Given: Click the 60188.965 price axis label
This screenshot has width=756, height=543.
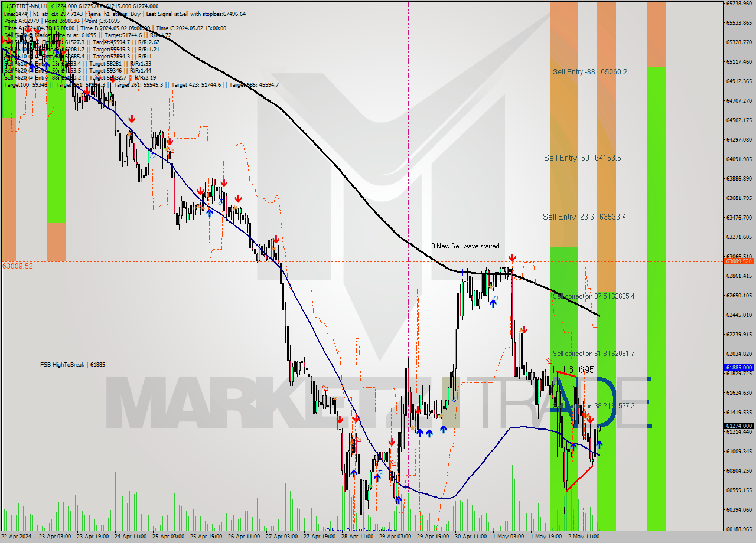Looking at the screenshot, I should 738,529.
